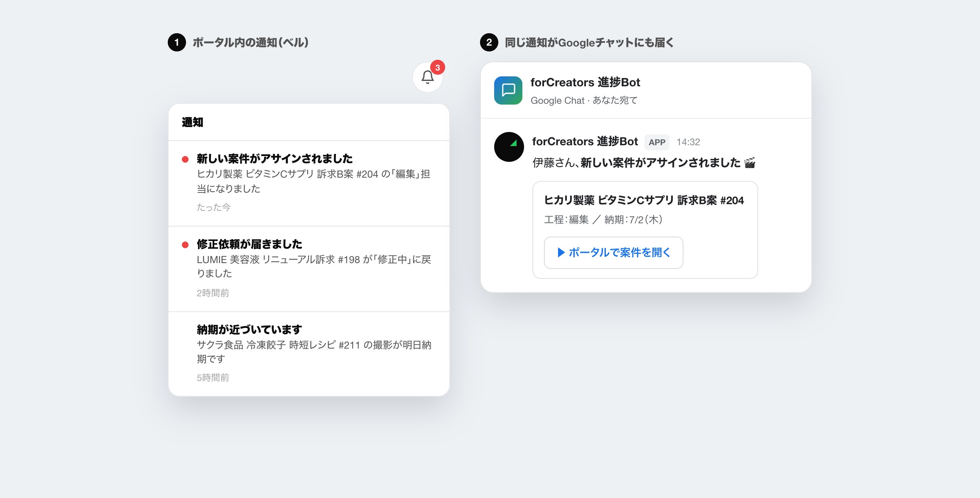Click the clapperboard emoji in bot message
The image size is (980, 498).
click(x=750, y=163)
